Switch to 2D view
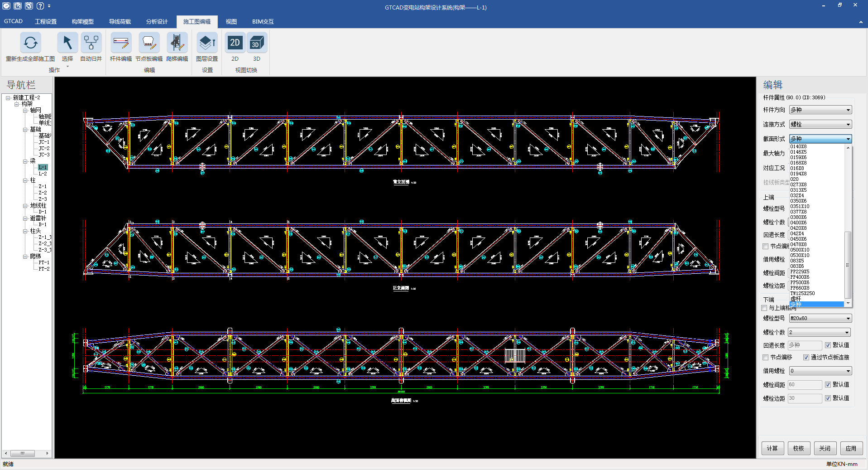Viewport: 868px width, 470px height. [235, 43]
